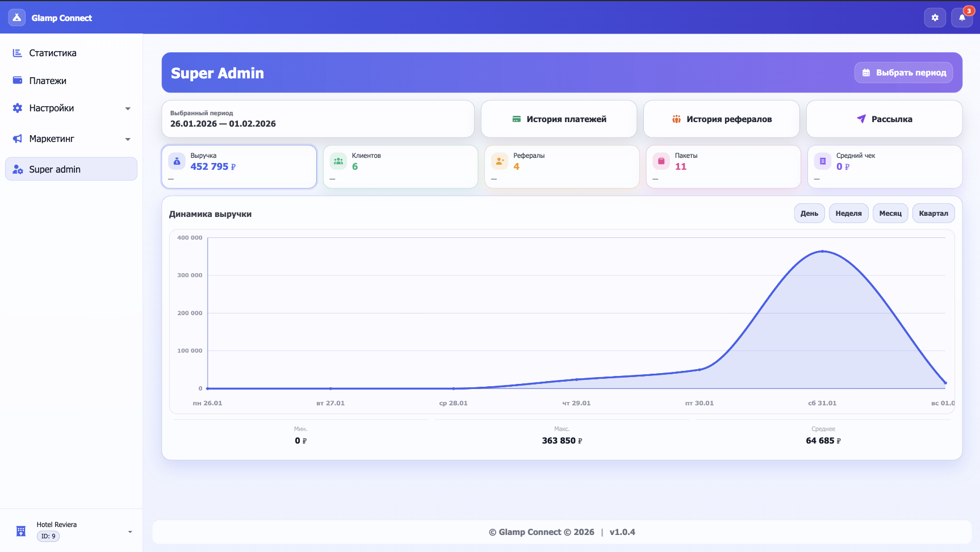Select the Выручка metric card
Viewport: 980px width, 552px height.
[x=238, y=166]
